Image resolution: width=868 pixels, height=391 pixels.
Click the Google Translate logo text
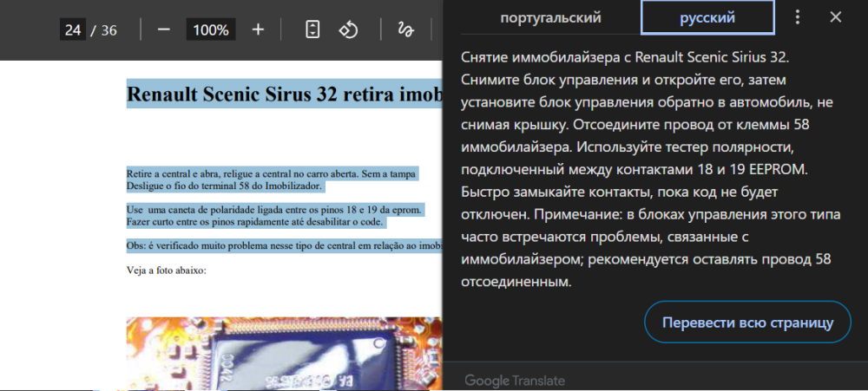pyautogui.click(x=515, y=381)
